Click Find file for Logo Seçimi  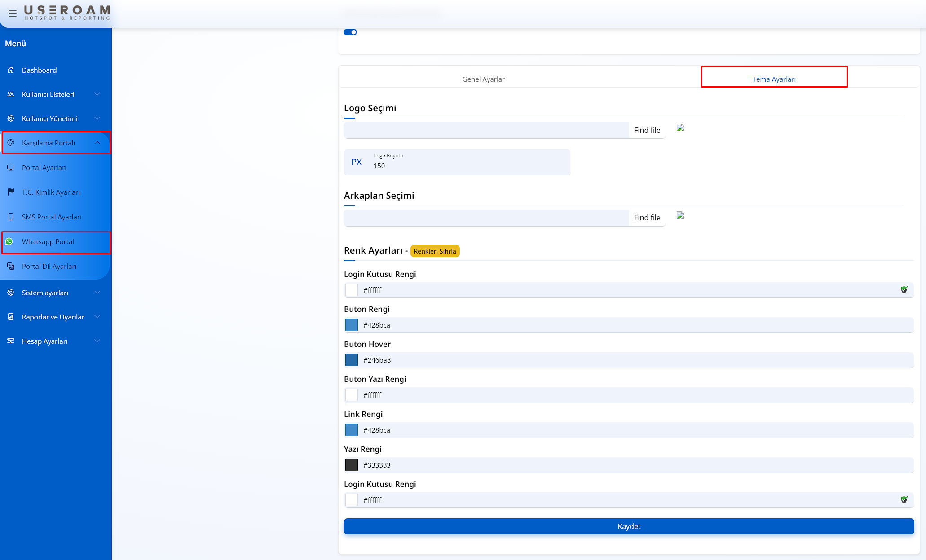pyautogui.click(x=647, y=130)
